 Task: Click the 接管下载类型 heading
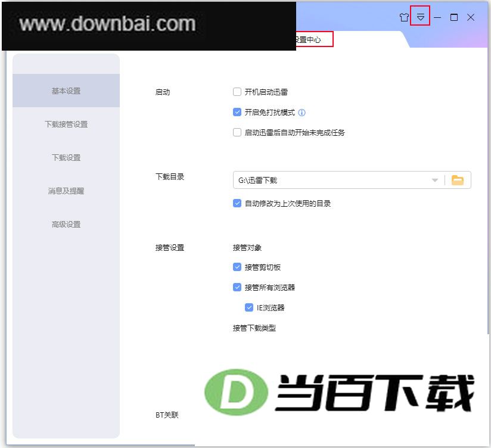pyautogui.click(x=254, y=328)
